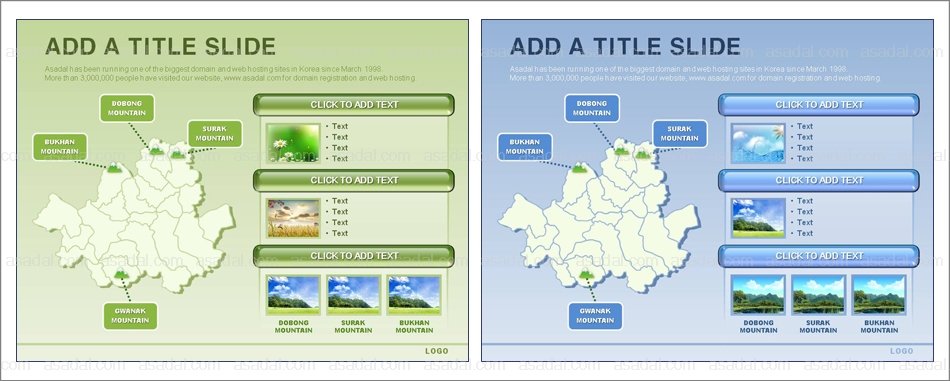The height and width of the screenshot is (381, 950).
Task: Select the first CLICK TO ADD TEXT bar on green slide
Action: [354, 105]
